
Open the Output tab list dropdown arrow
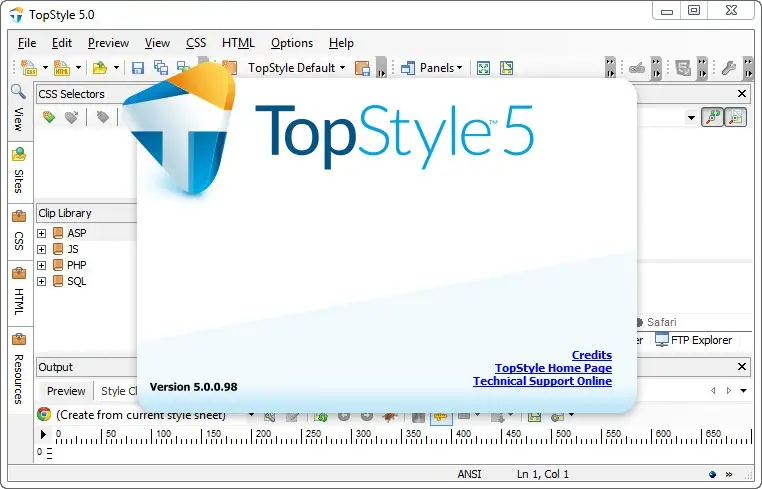point(744,391)
